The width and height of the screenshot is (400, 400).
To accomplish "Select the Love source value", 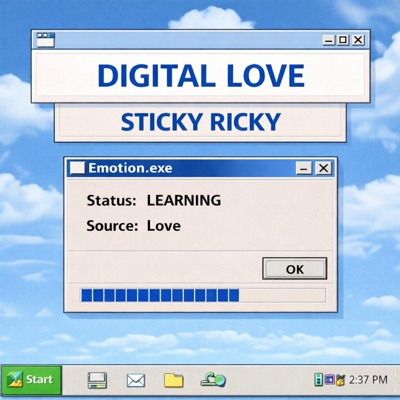I will 164,226.
